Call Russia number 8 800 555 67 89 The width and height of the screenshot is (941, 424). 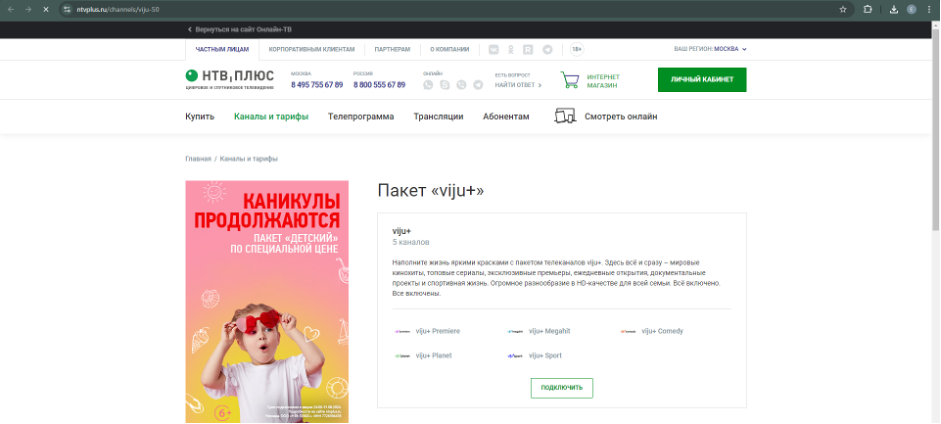click(379, 85)
